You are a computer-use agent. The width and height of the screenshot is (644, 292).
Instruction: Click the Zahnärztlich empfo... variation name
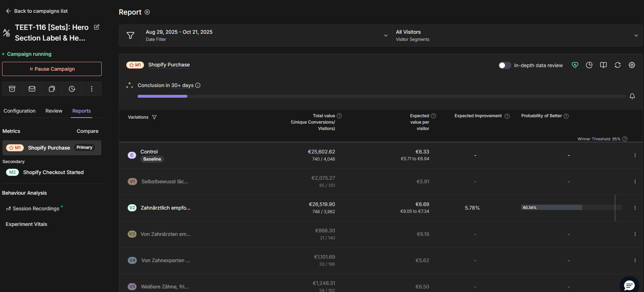coord(166,208)
